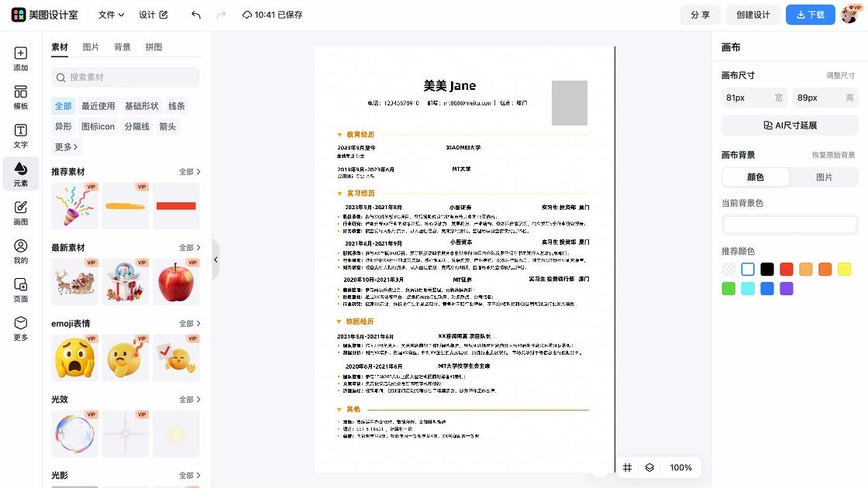
Task: Click the current background color box
Action: pyautogui.click(x=790, y=225)
